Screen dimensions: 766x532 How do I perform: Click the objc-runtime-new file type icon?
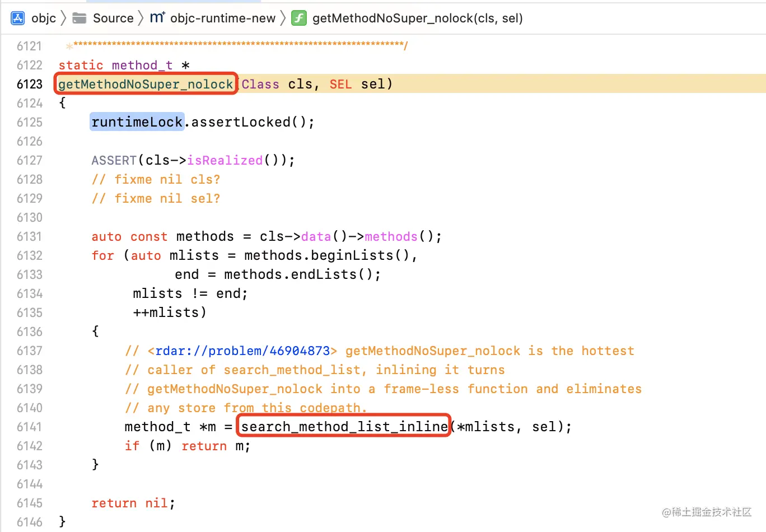(x=157, y=18)
